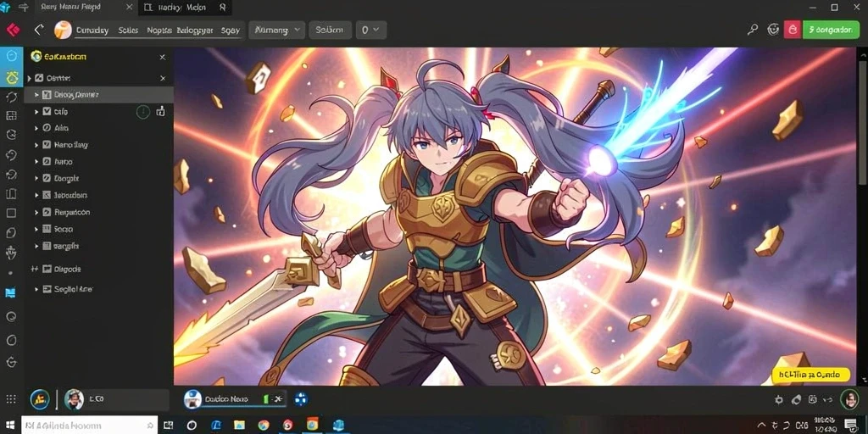Open the search magnifier icon at top right

coord(753,30)
